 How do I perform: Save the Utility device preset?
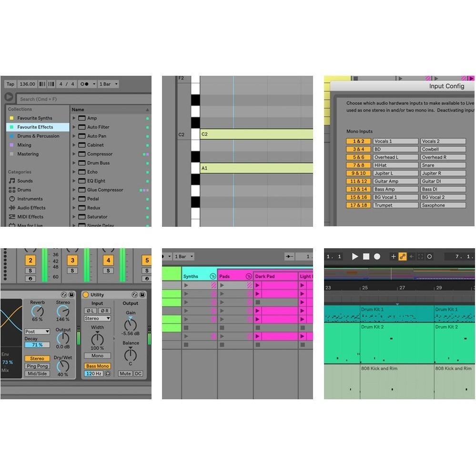142,295
